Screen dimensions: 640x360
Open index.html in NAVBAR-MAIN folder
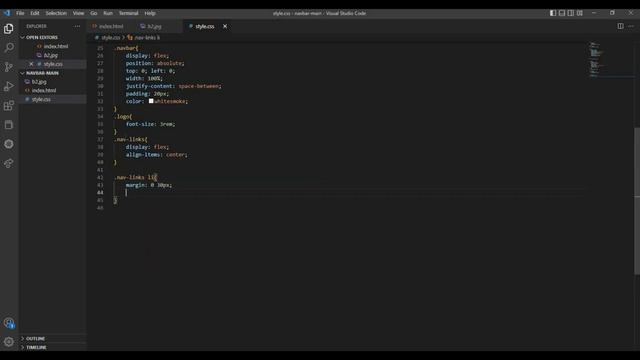[44, 91]
